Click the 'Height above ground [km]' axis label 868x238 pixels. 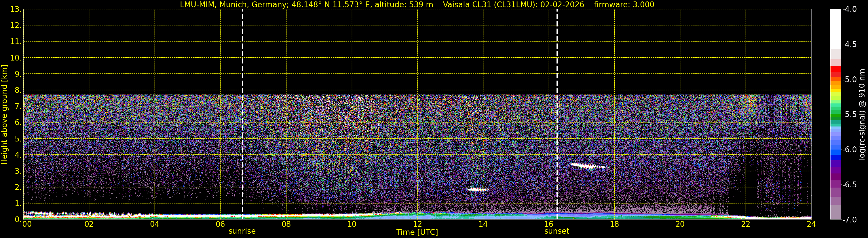pos(4,114)
